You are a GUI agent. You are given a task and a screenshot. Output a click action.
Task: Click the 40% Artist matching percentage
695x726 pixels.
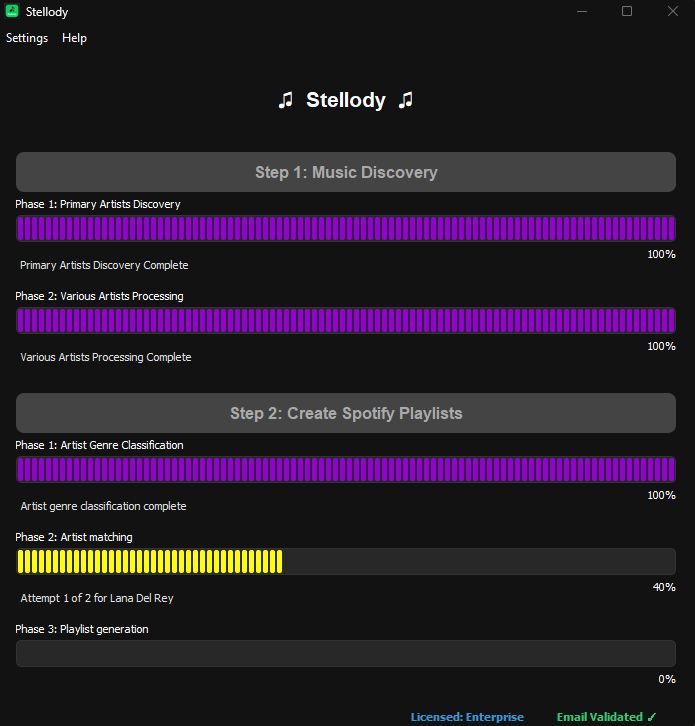[664, 587]
